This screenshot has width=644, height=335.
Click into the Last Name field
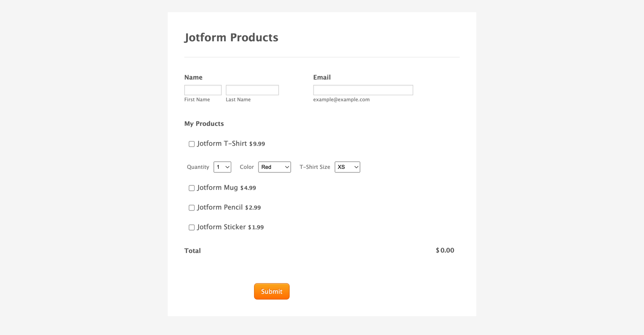pos(252,90)
